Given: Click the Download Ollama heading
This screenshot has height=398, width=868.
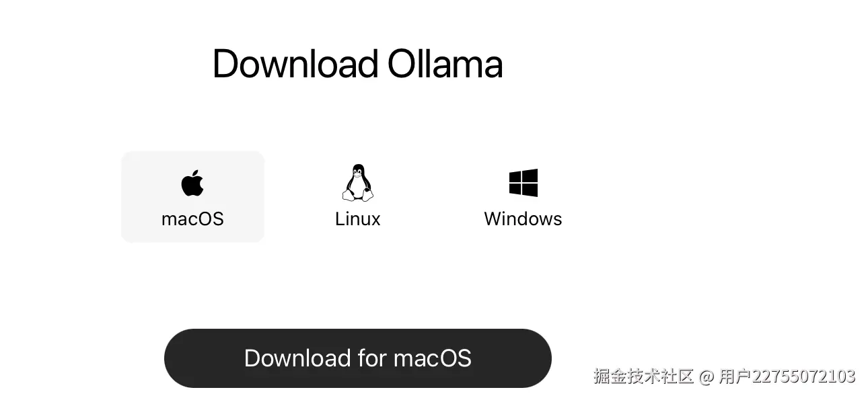Looking at the screenshot, I should click(357, 65).
